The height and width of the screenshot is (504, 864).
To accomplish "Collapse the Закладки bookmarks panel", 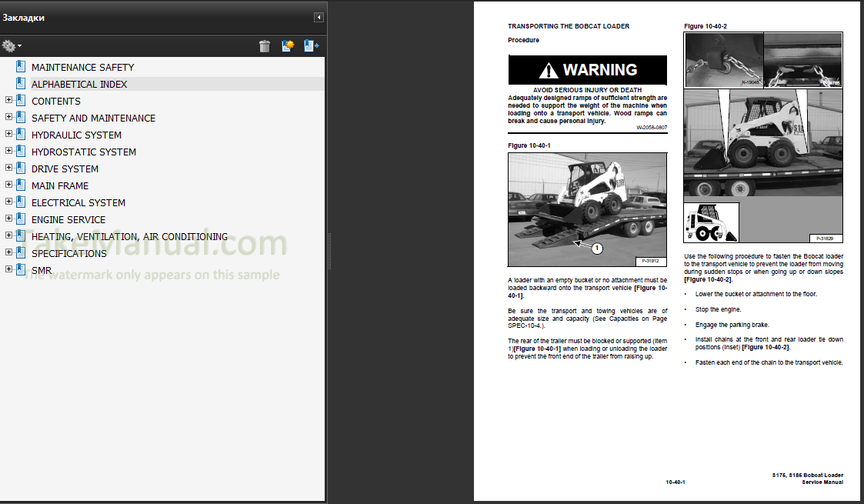I will (319, 18).
